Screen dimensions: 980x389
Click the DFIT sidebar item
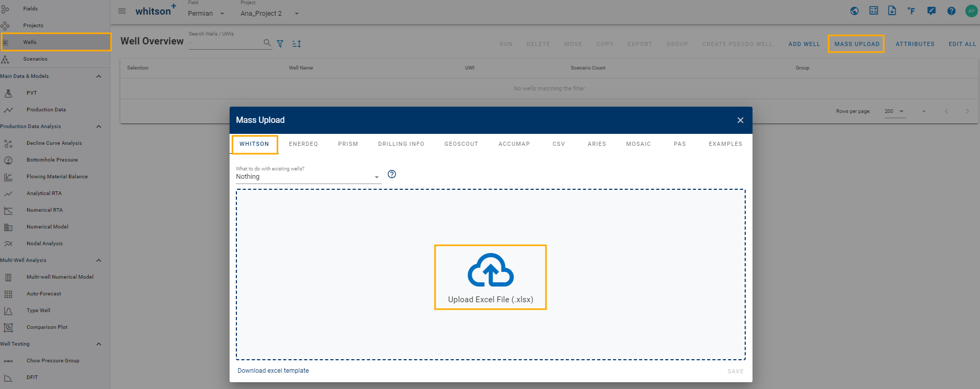point(55,377)
